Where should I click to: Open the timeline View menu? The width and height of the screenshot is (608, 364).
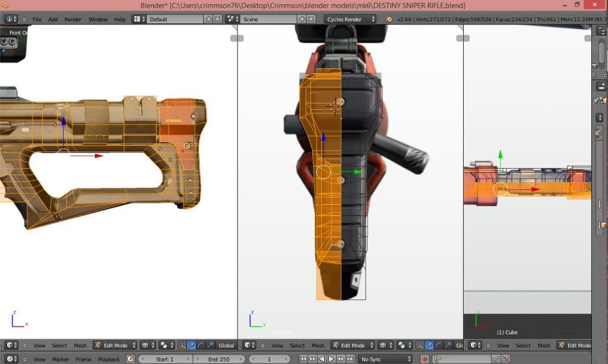coord(39,359)
